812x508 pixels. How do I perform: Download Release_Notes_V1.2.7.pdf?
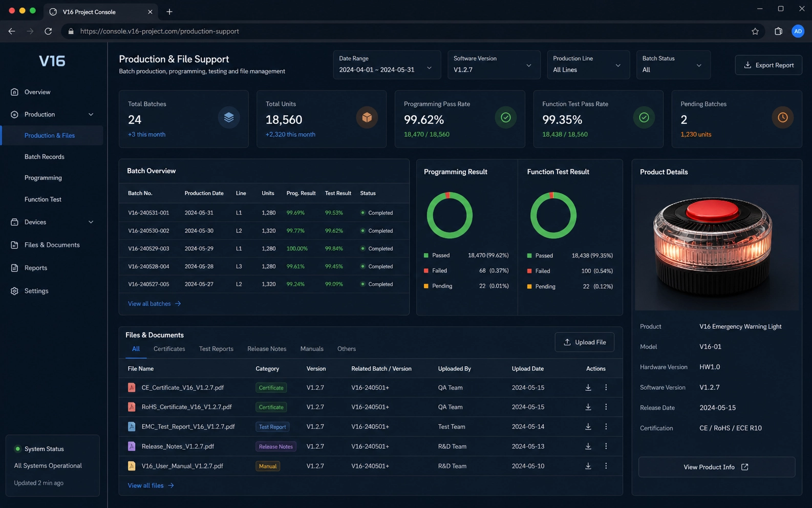click(x=588, y=447)
